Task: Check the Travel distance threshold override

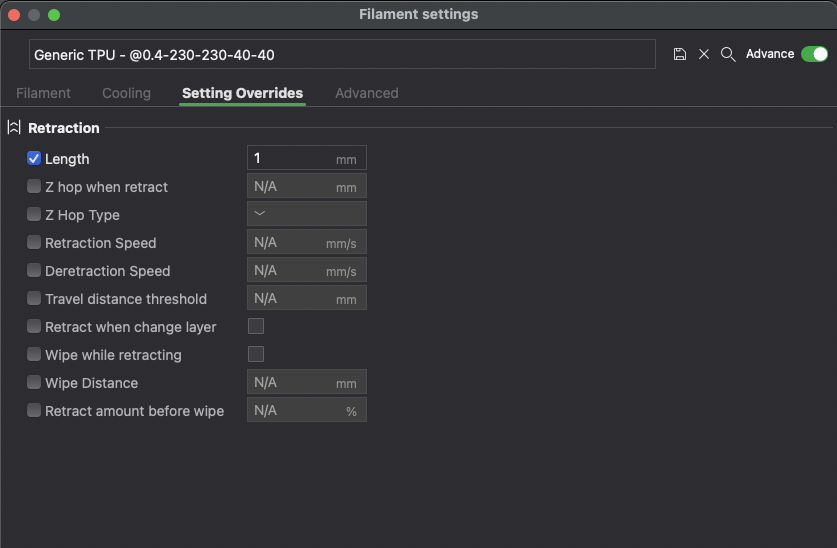Action: 34,299
